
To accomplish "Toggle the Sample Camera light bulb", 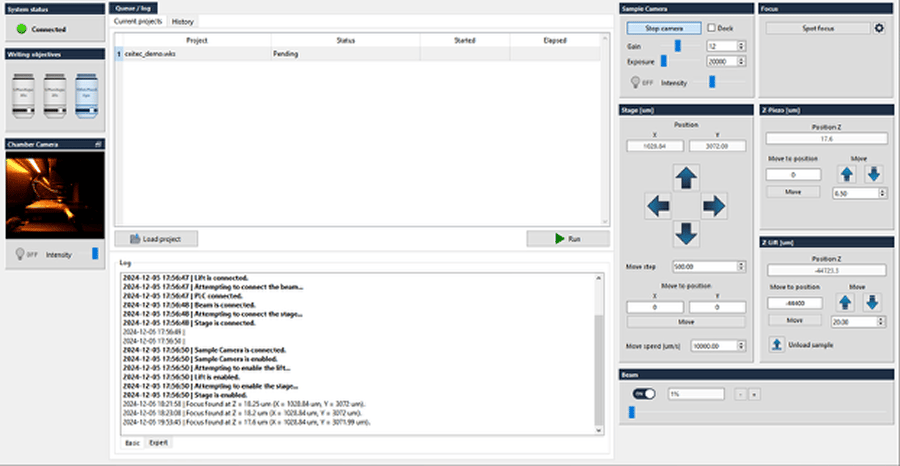I will [x=635, y=83].
